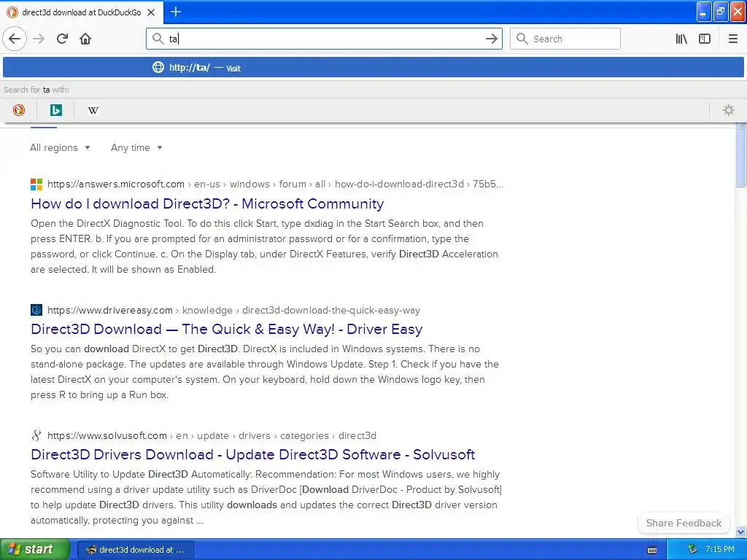
Task: Reload the current page
Action: tap(63, 39)
